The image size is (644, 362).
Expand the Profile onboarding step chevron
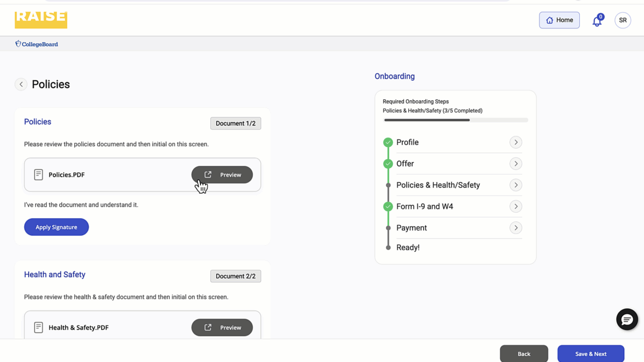pos(516,143)
